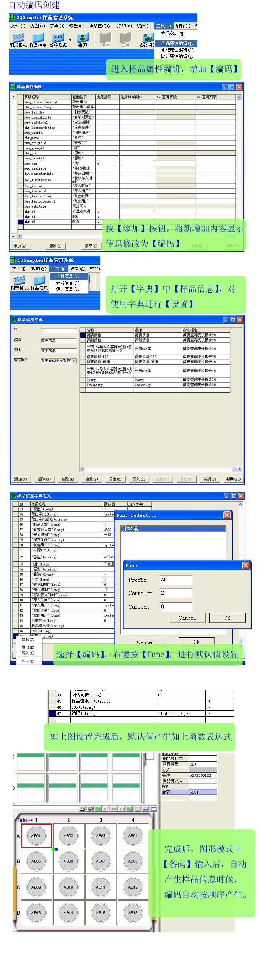Viewport: 259px width, 980px height.
Task: Click 设置 button in 样品信息字典 window
Action: [x=91, y=479]
